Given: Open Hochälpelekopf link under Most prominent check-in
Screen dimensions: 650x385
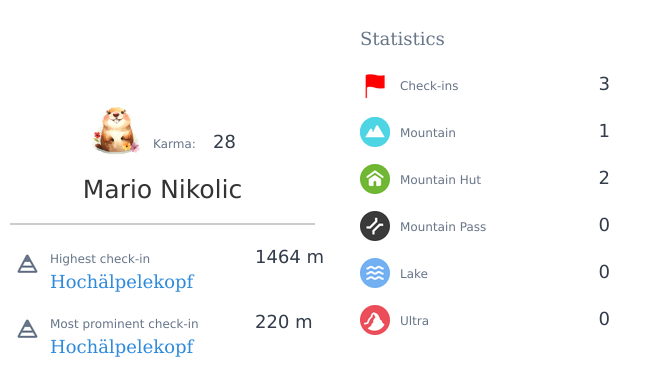Looking at the screenshot, I should (122, 347).
